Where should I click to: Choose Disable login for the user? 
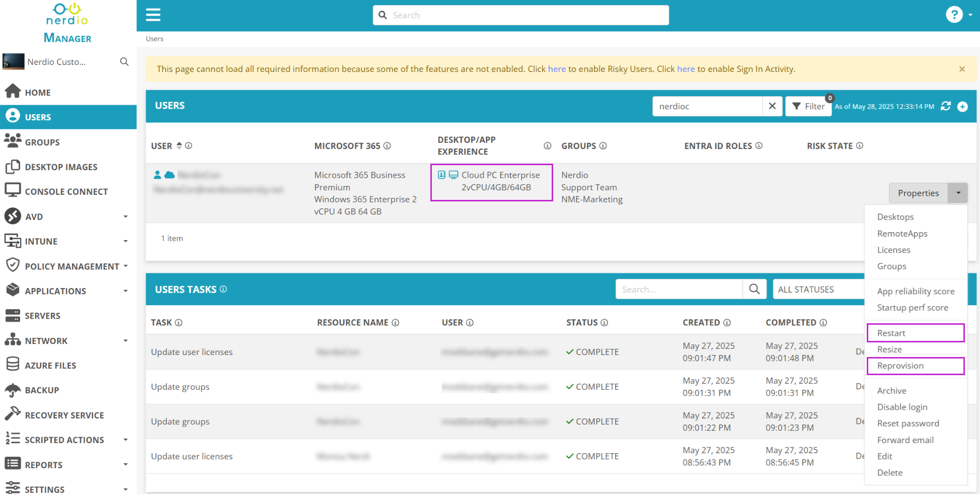(902, 407)
